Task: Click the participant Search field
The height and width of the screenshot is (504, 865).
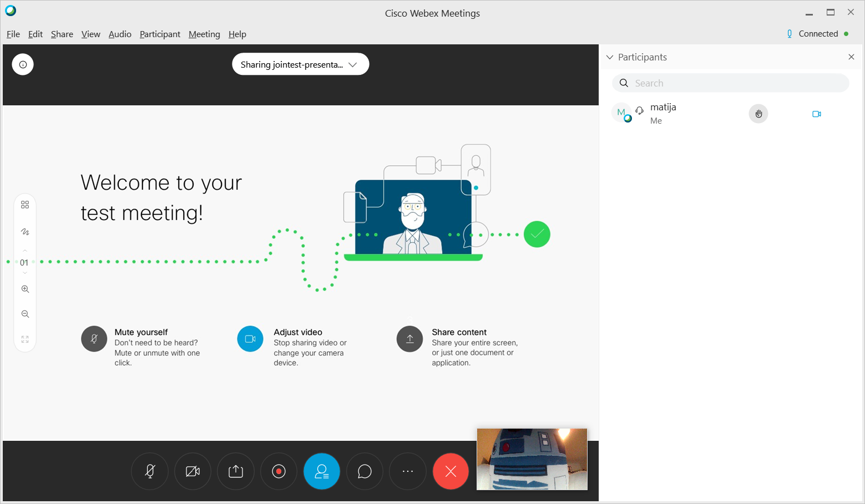Action: click(x=731, y=83)
